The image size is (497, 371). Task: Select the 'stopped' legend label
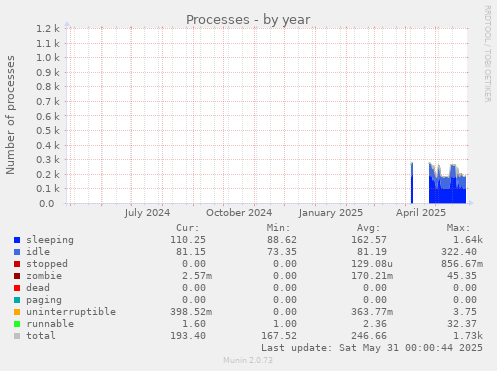(x=47, y=264)
